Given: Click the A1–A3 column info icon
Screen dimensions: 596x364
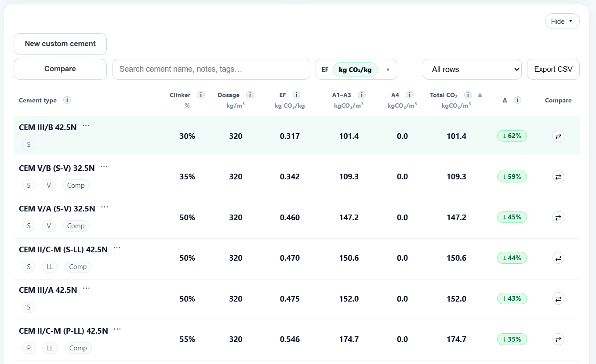Looking at the screenshot, I should (x=362, y=95).
